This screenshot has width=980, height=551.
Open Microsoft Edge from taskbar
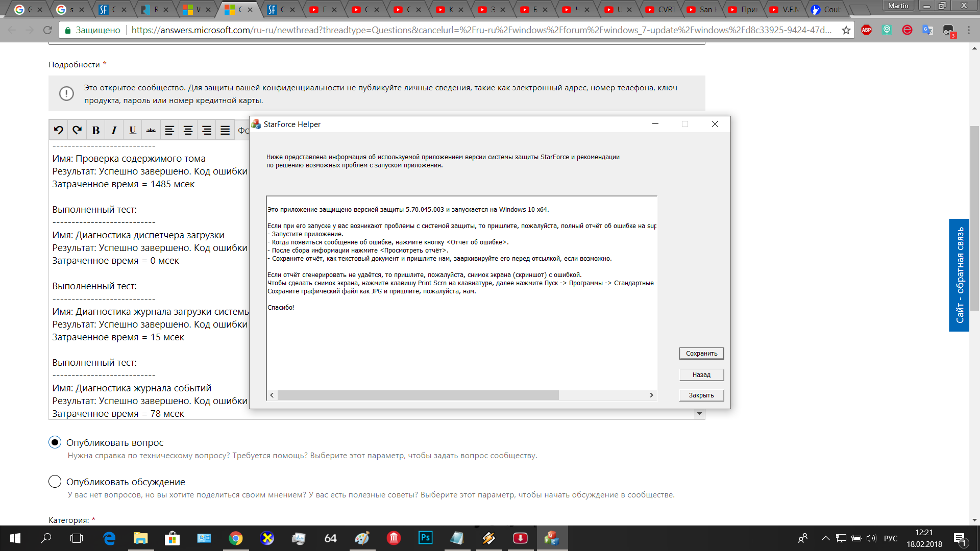[x=109, y=538]
